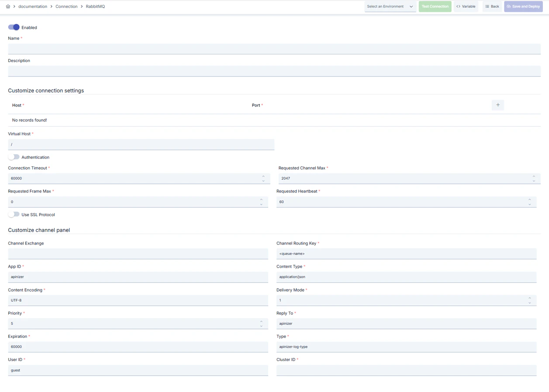Click the Type field with apinizer-log-type
The height and width of the screenshot is (392, 549).
coord(406,347)
